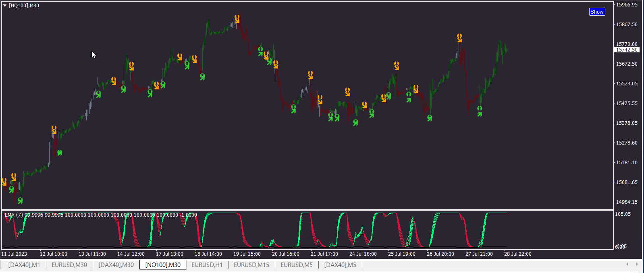Activate the [NQ100],M30 chart tab
Image resolution: width=644 pixels, height=273 pixels.
[x=163, y=265]
